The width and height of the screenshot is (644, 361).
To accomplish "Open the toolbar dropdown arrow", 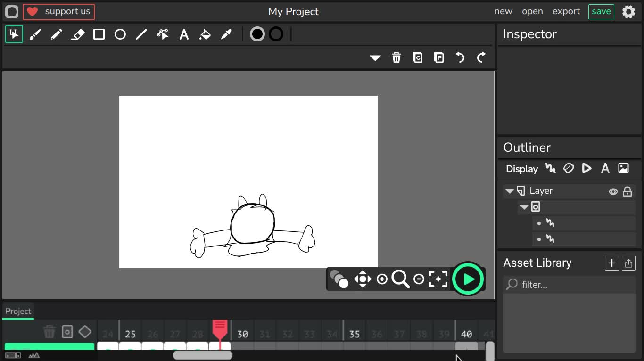I will click(375, 58).
